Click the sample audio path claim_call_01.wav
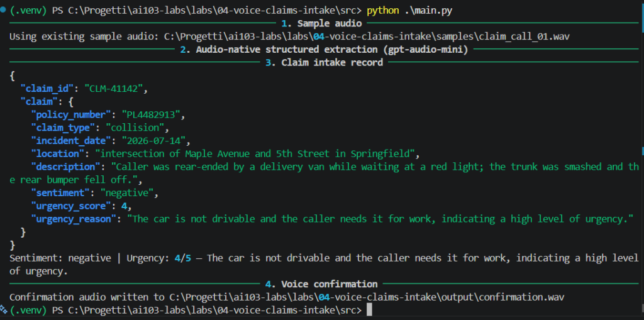The image size is (644, 320). pyautogui.click(x=367, y=36)
